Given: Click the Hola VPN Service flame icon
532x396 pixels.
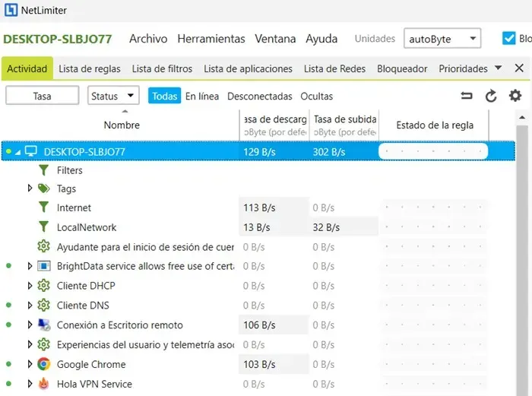Looking at the screenshot, I should pyautogui.click(x=43, y=384).
